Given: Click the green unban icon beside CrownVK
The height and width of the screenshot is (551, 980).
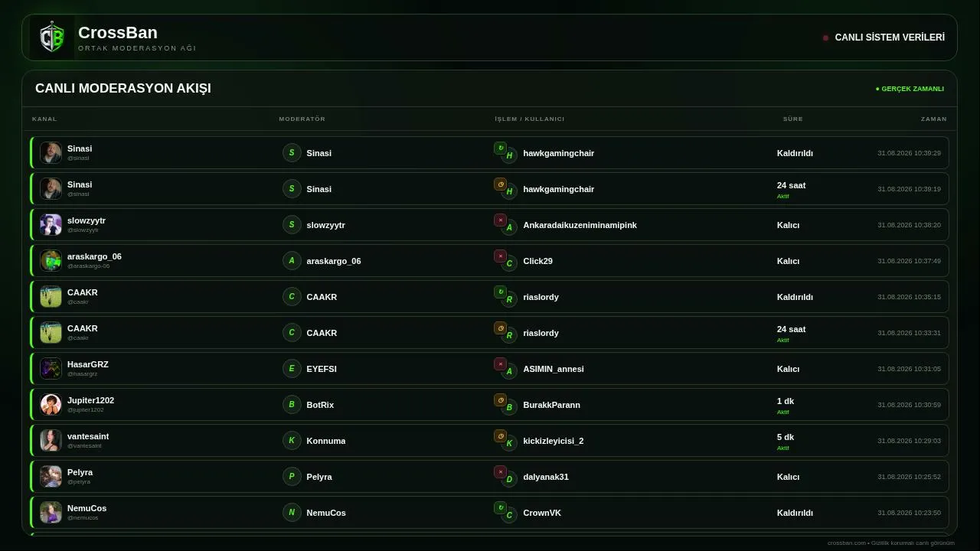Looking at the screenshot, I should pos(500,507).
